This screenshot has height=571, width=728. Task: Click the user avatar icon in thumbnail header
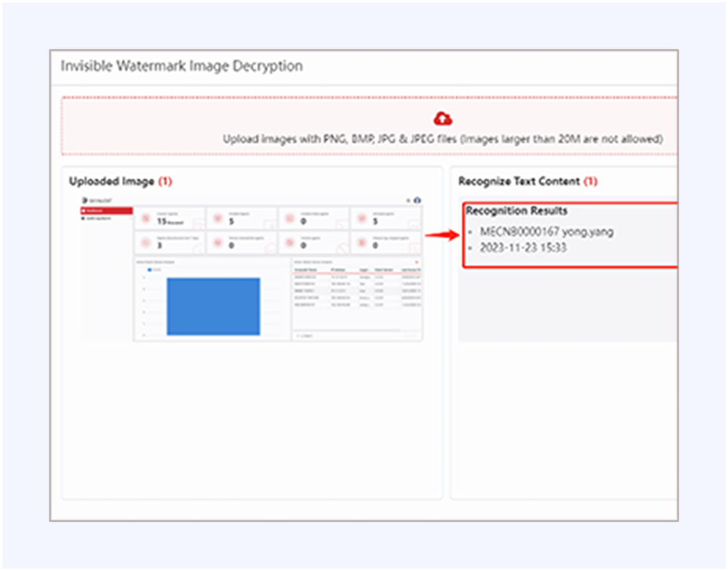417,200
